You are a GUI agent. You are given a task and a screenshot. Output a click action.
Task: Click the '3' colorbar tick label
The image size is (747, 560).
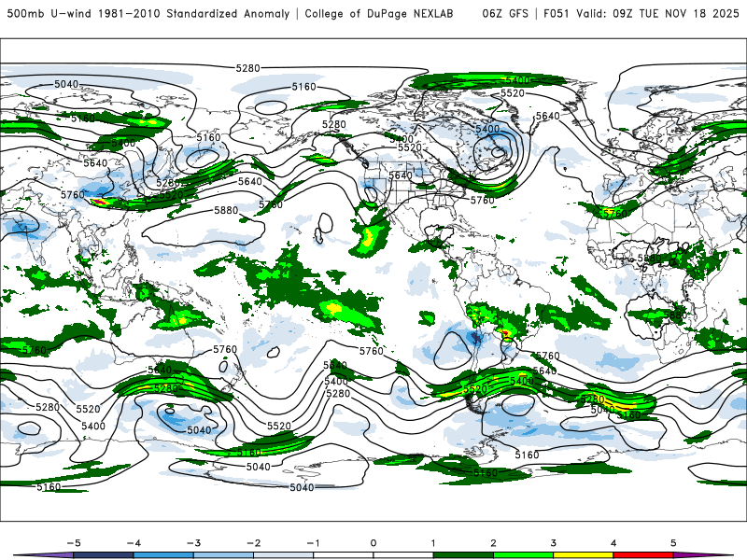[554, 543]
